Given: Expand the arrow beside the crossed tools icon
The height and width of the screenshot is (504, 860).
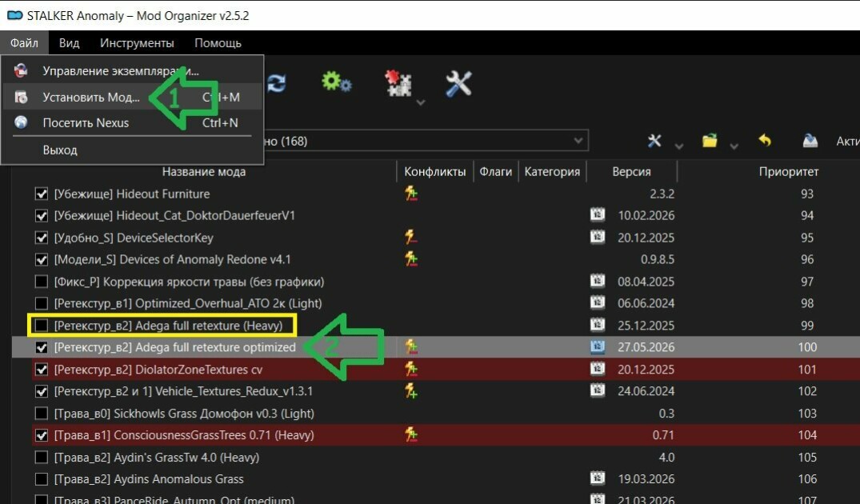Looking at the screenshot, I should [x=679, y=146].
